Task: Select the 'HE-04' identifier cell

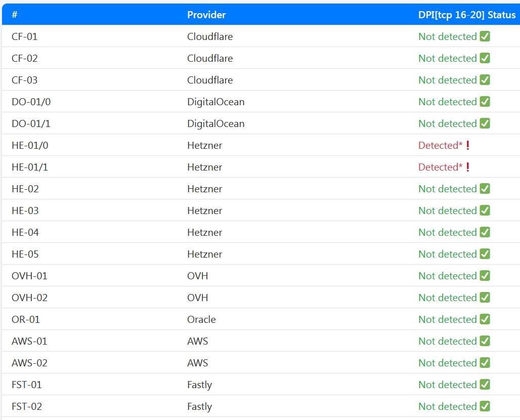Action: (25, 233)
